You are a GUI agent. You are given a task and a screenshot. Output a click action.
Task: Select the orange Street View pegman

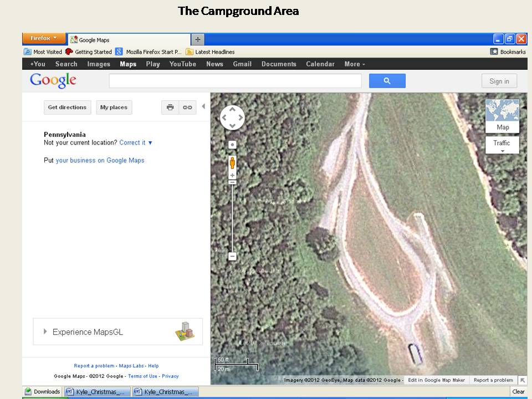tap(232, 163)
